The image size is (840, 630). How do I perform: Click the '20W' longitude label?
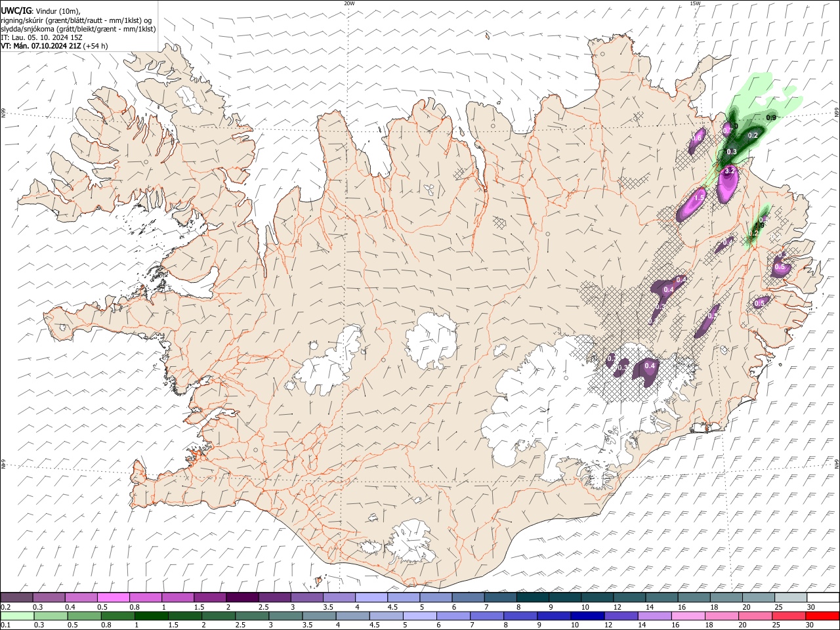coord(349,3)
